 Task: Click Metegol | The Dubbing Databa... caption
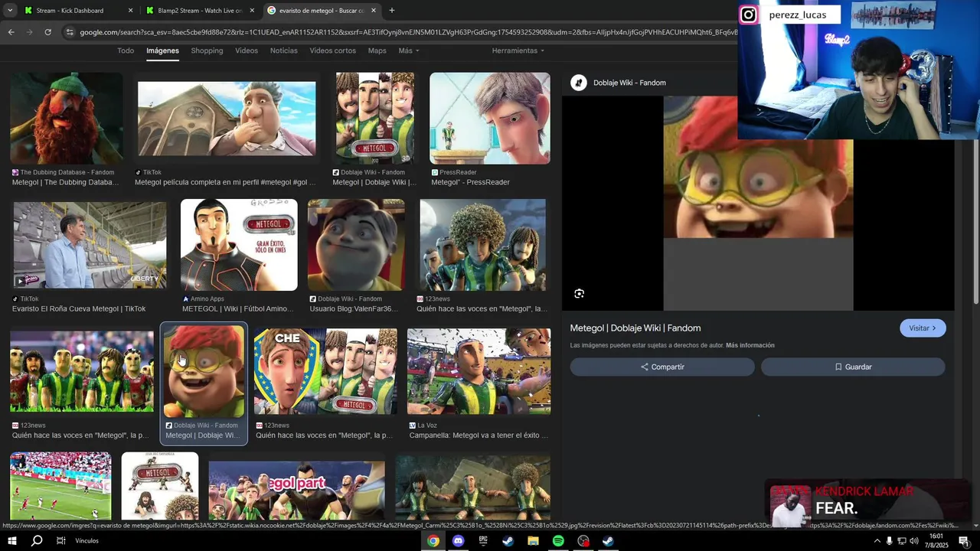tap(65, 182)
